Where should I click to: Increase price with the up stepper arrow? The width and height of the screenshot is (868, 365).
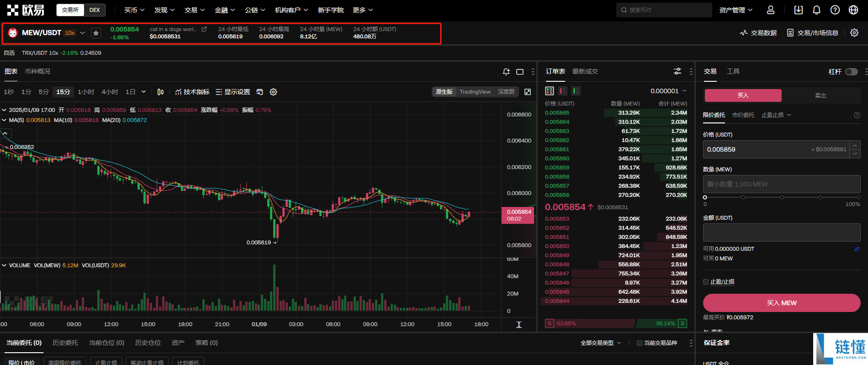point(855,145)
